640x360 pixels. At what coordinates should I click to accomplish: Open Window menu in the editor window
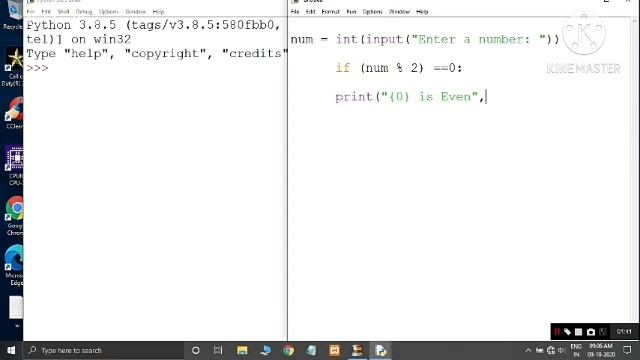400,12
